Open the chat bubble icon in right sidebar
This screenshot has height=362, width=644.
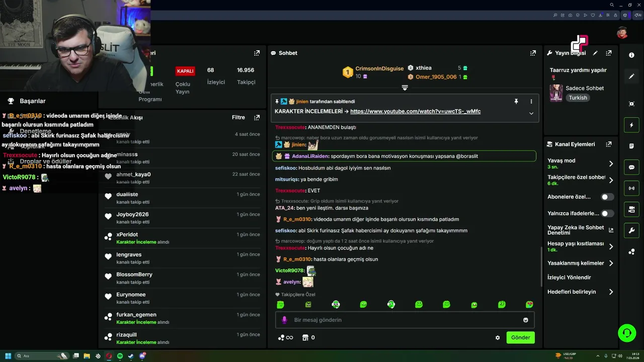(x=631, y=167)
